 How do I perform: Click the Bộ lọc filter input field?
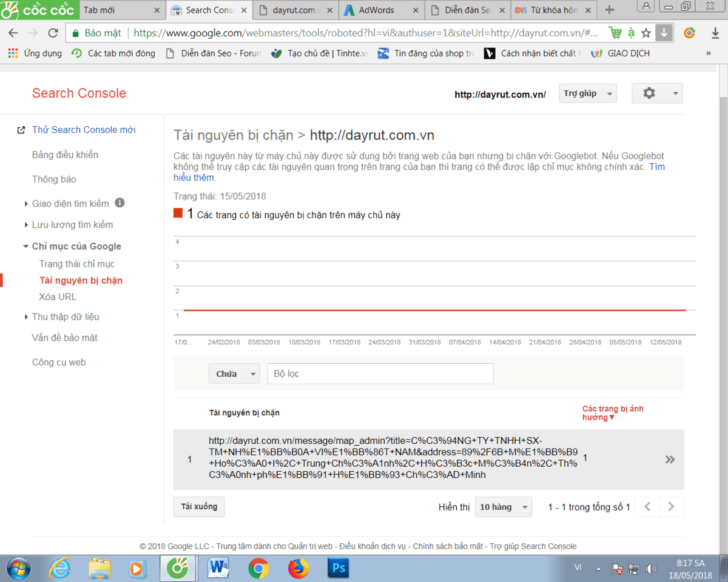[x=380, y=374]
